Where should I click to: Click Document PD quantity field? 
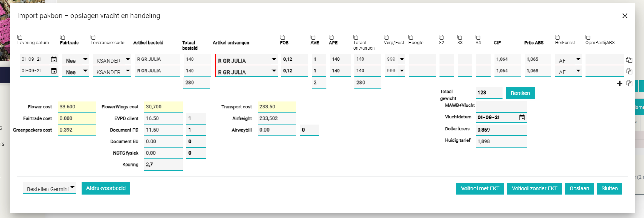pyautogui.click(x=196, y=130)
